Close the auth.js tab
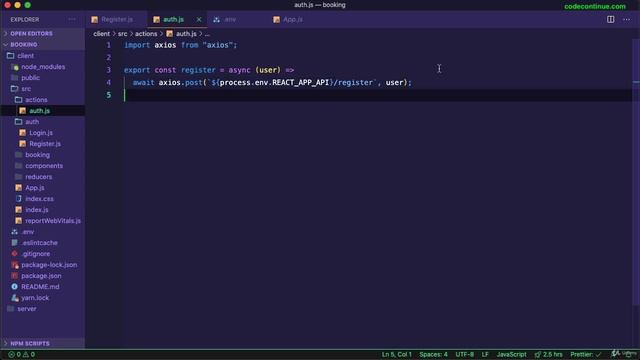The image size is (640, 360). pyautogui.click(x=199, y=20)
